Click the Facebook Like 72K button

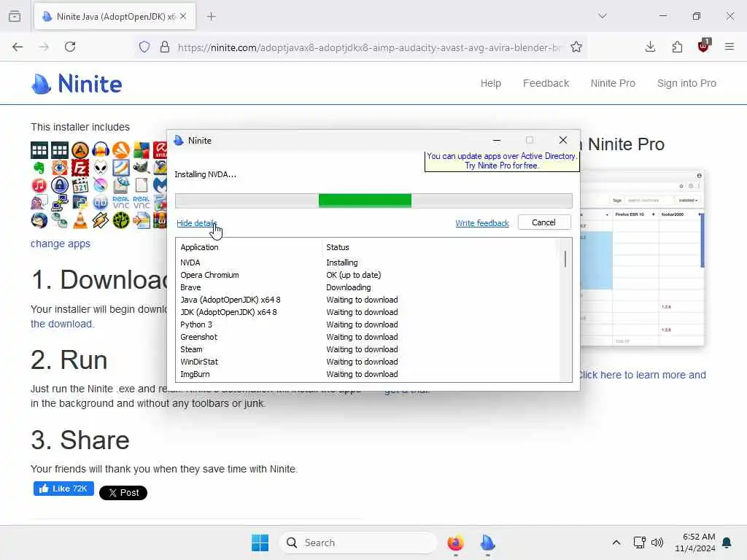[x=63, y=489]
